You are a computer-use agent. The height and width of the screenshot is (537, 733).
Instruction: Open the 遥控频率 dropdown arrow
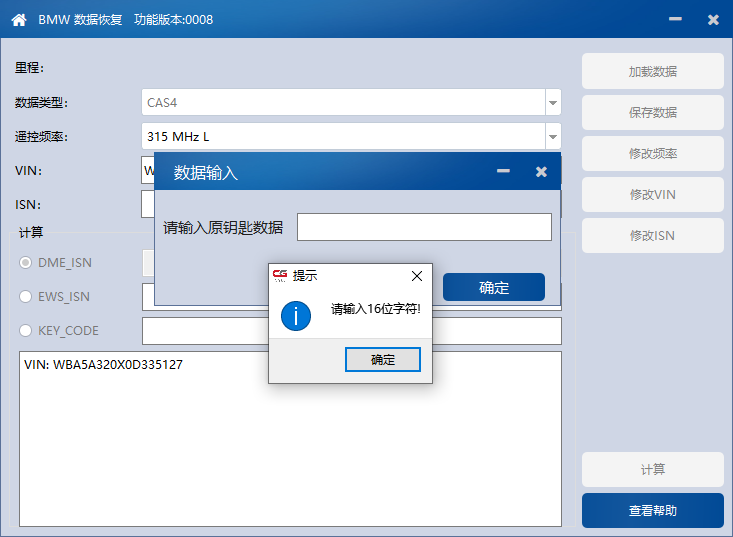tap(553, 136)
